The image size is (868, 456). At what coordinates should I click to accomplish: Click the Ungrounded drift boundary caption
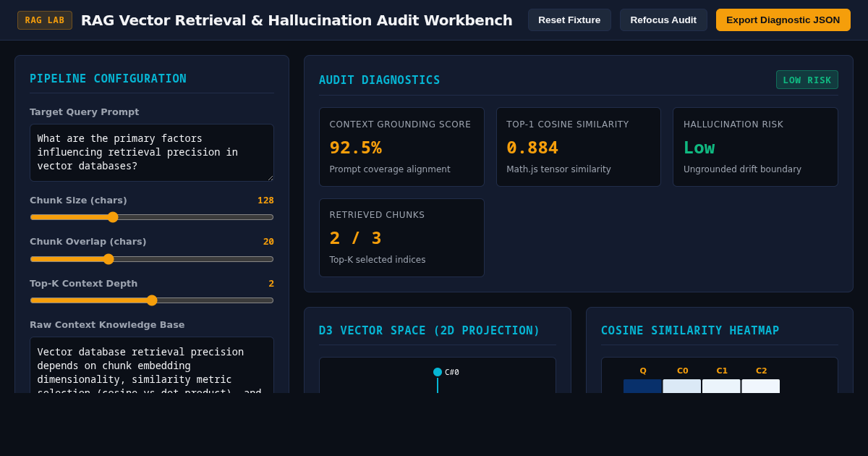click(742, 169)
